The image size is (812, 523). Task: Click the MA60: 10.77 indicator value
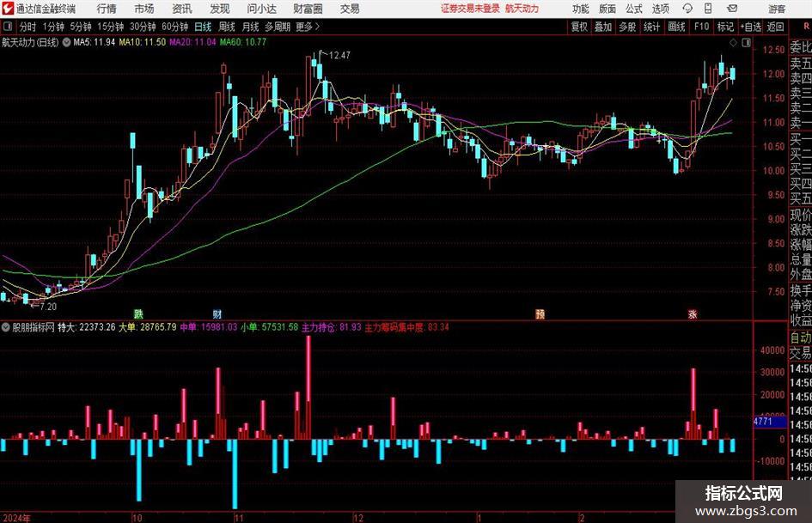243,42
